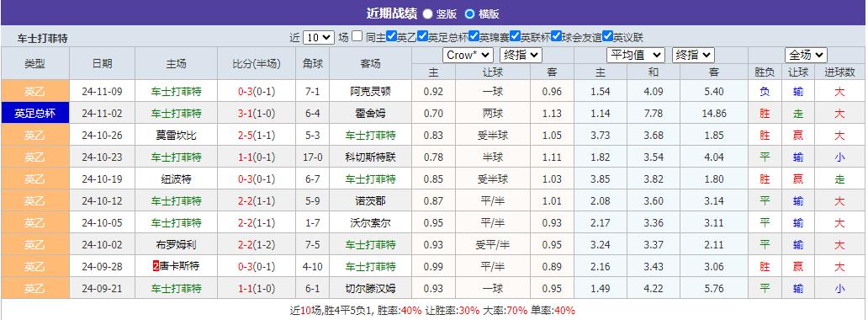Screen dimensions: 868x320
Task: Click away team 霍舍姆
Action: click(370, 114)
